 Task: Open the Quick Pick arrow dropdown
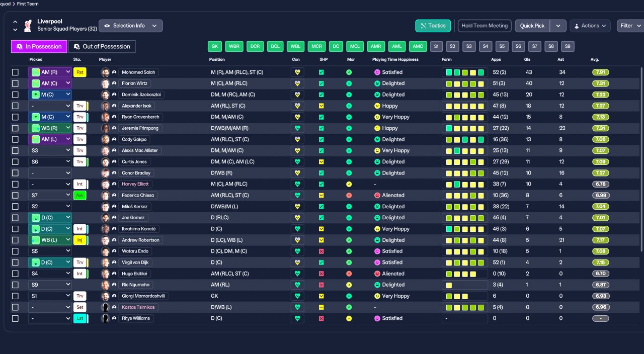pos(558,26)
